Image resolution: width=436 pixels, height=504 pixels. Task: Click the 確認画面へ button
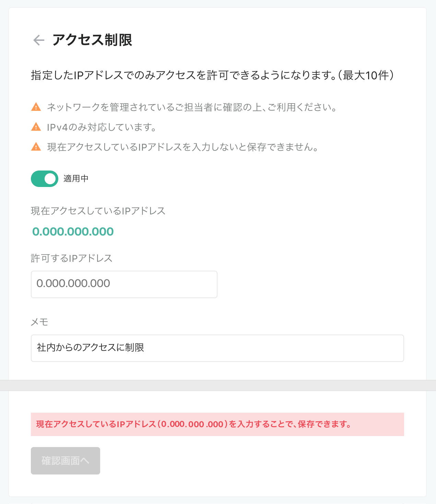click(x=66, y=461)
